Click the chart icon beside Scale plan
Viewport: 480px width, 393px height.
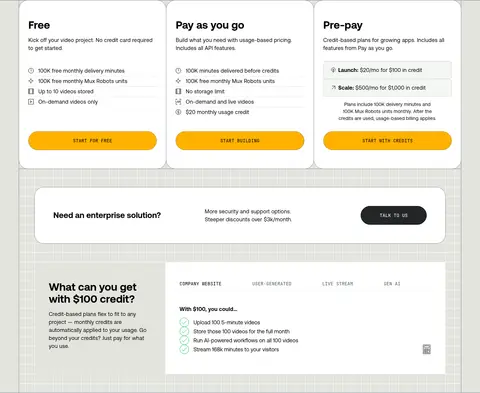(333, 88)
